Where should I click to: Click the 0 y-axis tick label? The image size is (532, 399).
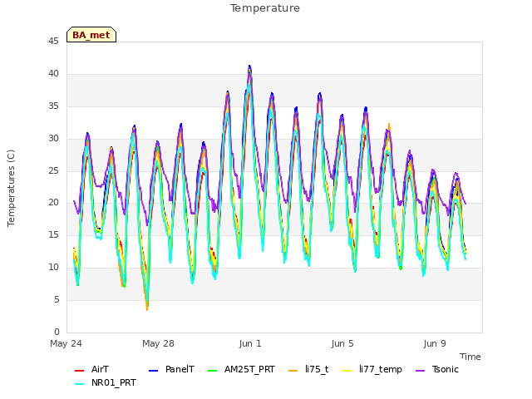(57, 332)
